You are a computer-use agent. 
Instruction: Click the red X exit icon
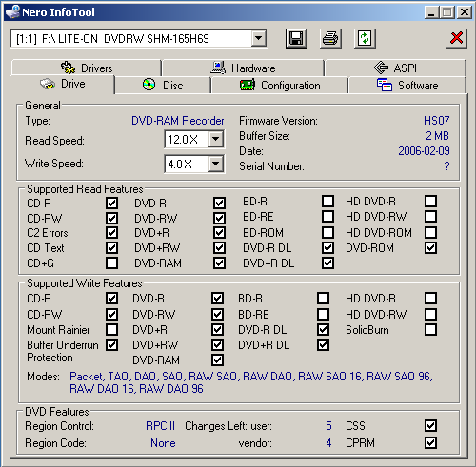coord(456,38)
